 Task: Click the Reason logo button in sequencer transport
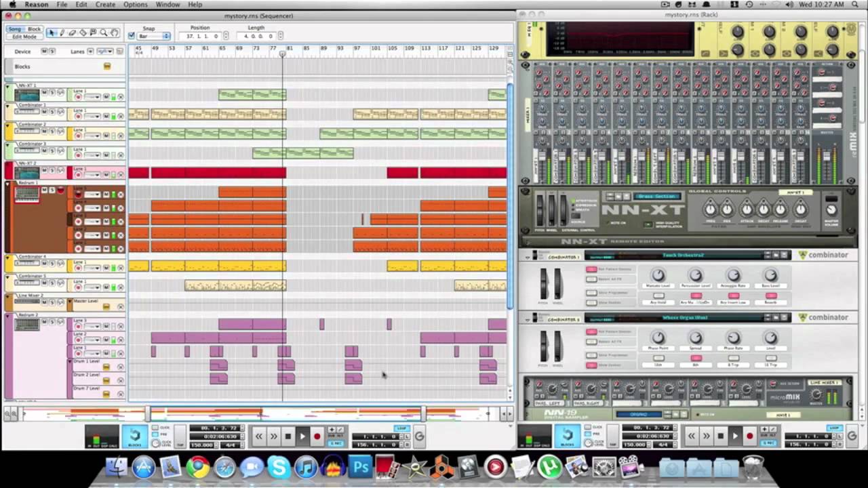click(419, 436)
